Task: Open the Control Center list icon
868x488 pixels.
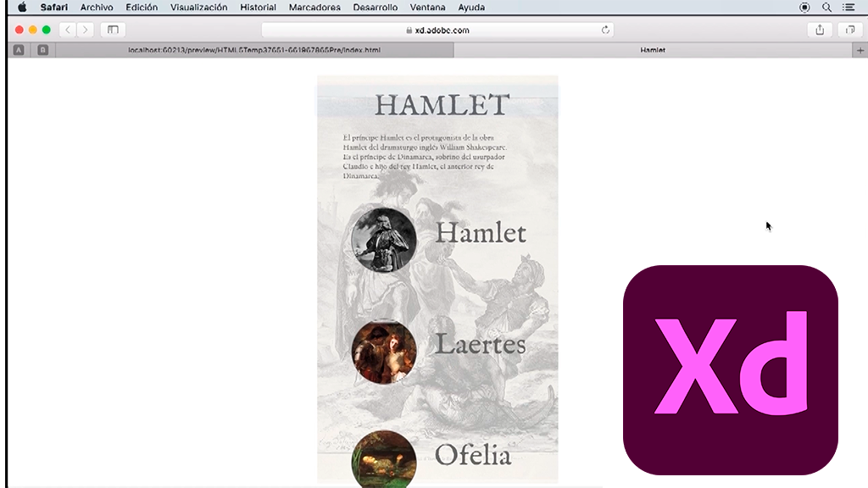Action: click(849, 8)
